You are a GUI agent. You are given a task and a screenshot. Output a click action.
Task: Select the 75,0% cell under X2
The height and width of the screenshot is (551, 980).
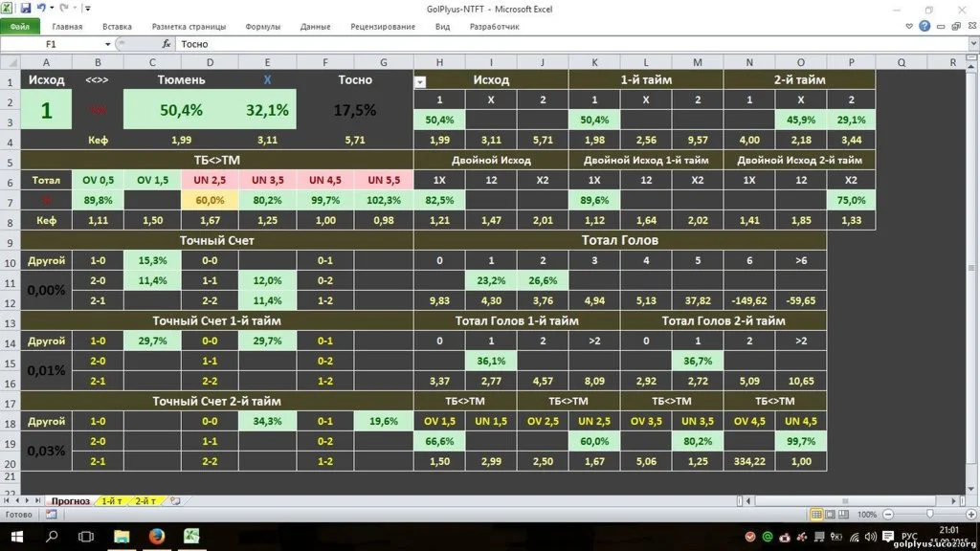851,200
